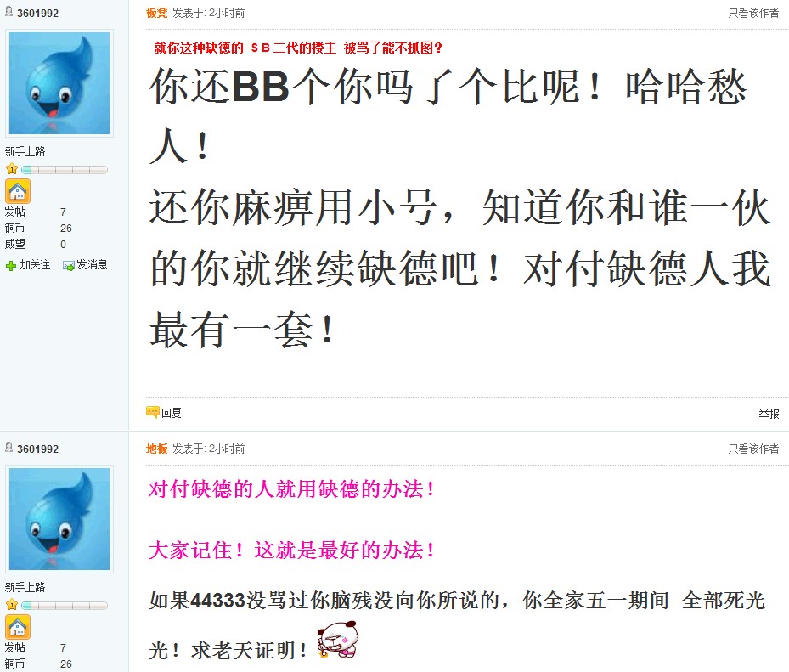The image size is (789, 672).
Task: Click the level progress bar in first profile
Action: (x=65, y=170)
